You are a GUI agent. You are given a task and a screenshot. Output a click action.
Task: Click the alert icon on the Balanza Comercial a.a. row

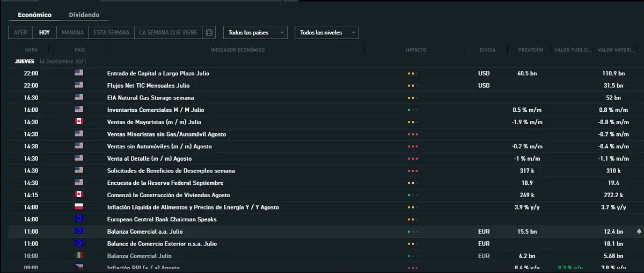638,232
